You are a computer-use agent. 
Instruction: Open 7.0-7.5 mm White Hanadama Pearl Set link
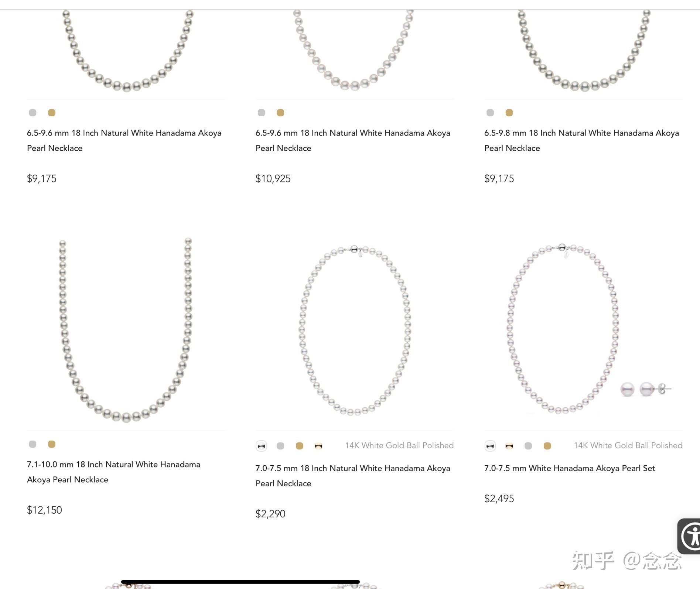(x=570, y=468)
